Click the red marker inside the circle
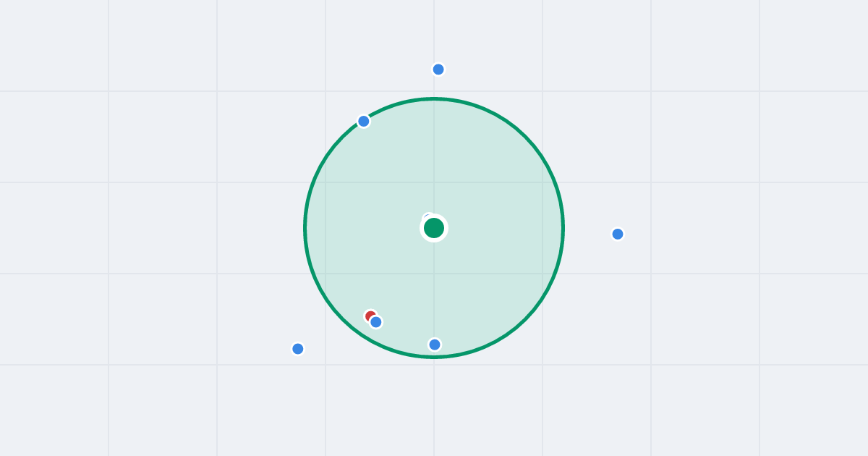 coord(370,316)
